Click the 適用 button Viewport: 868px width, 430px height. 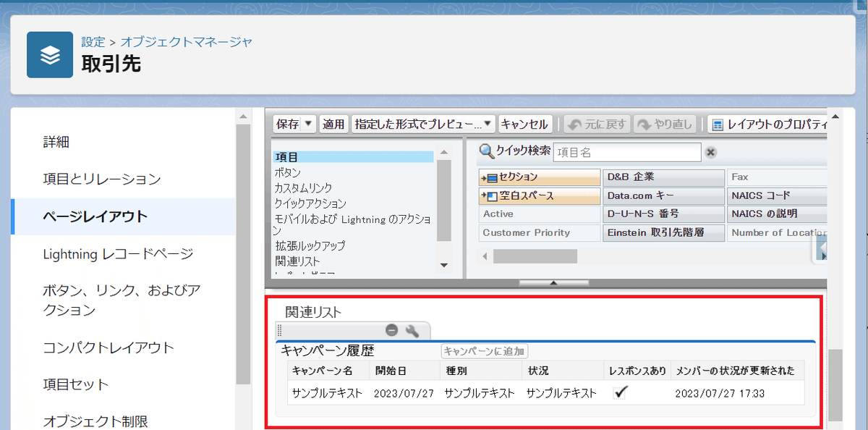pyautogui.click(x=333, y=124)
